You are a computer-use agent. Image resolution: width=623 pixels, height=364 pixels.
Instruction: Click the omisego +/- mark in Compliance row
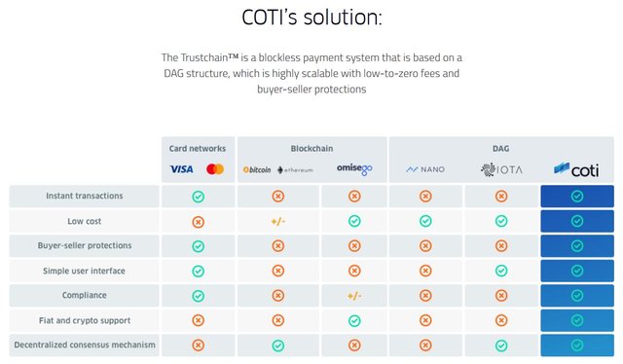click(x=354, y=296)
